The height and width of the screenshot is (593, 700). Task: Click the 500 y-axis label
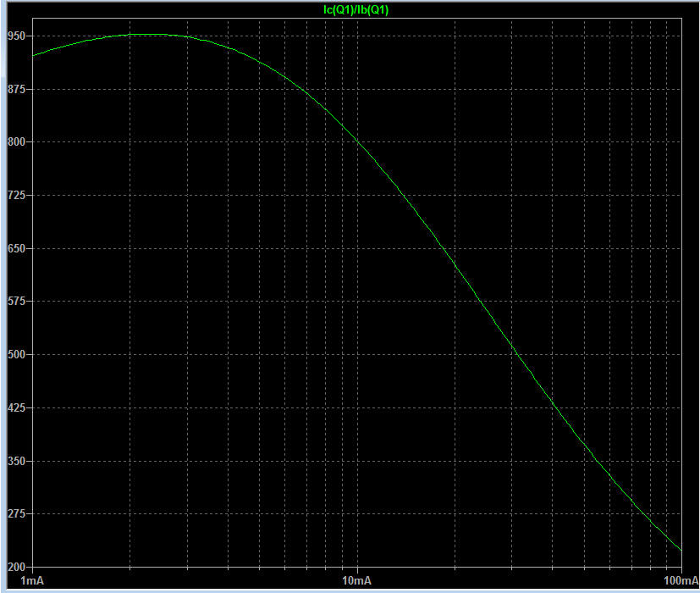point(17,354)
